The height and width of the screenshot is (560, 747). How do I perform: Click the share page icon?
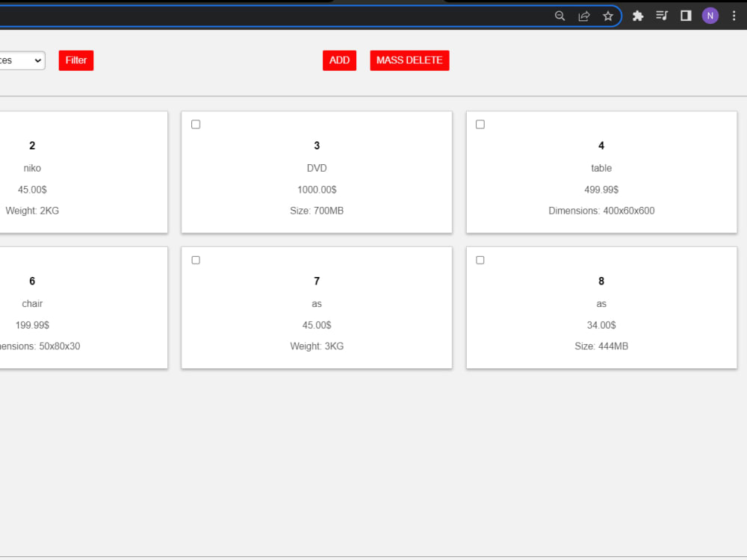click(x=584, y=16)
